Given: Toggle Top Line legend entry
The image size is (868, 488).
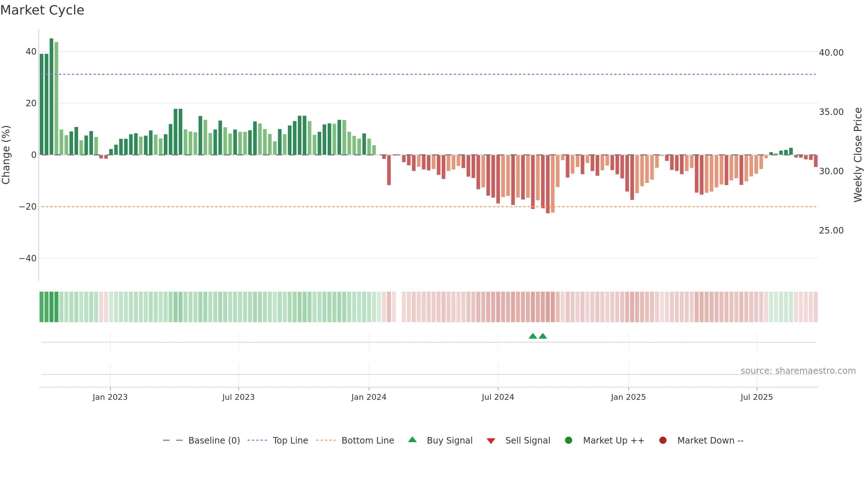Looking at the screenshot, I should coord(278,440).
